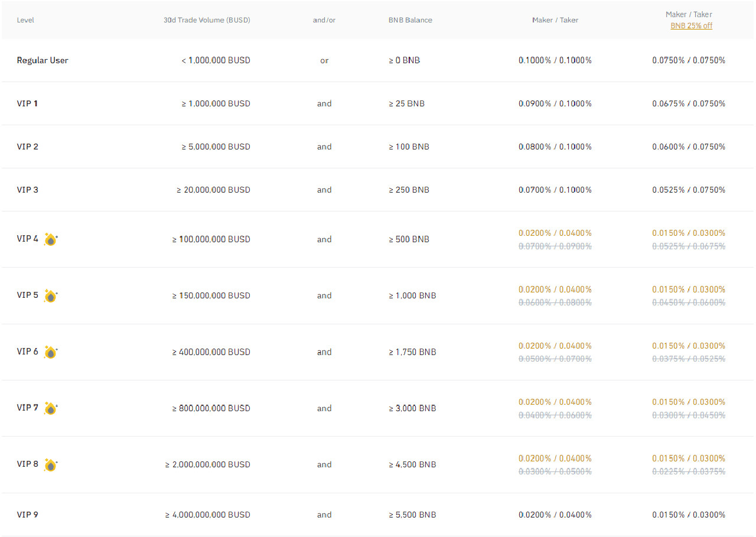Select the Regular User row label
The image size is (756, 537).
point(43,60)
